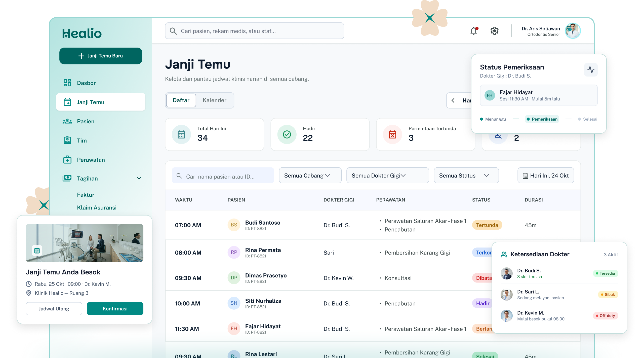Select the Selesai status step
Image resolution: width=644 pixels, height=358 pixels.
(587, 119)
